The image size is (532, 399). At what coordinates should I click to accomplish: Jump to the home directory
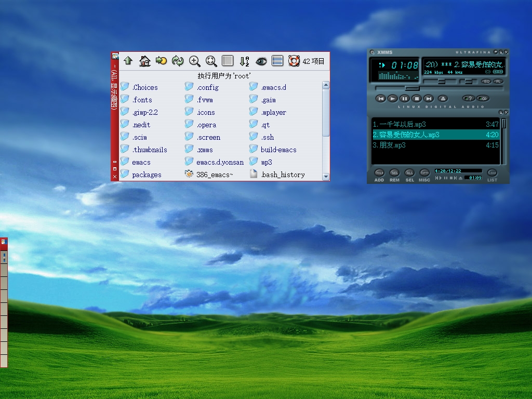point(144,61)
